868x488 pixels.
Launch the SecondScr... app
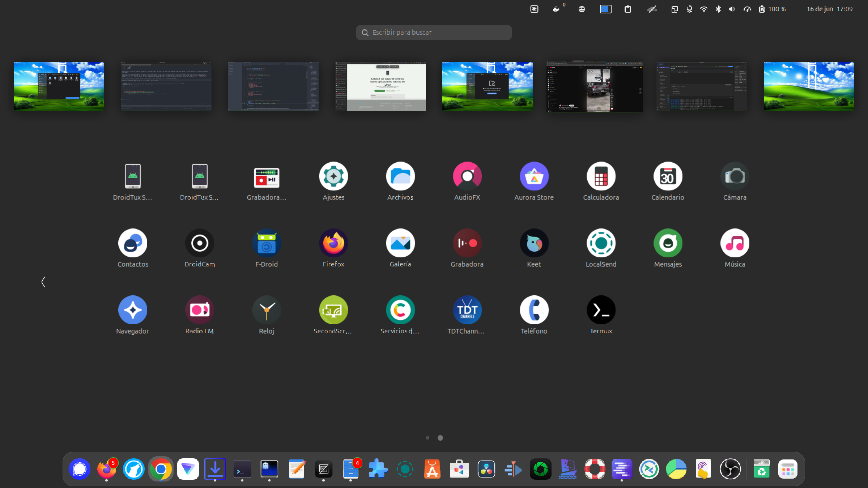333,310
